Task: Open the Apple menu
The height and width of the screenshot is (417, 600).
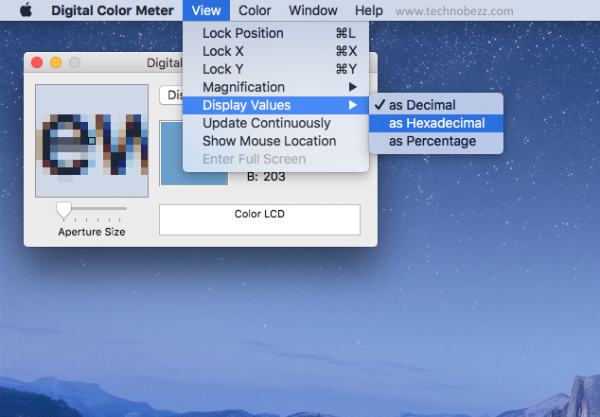Action: 26,10
